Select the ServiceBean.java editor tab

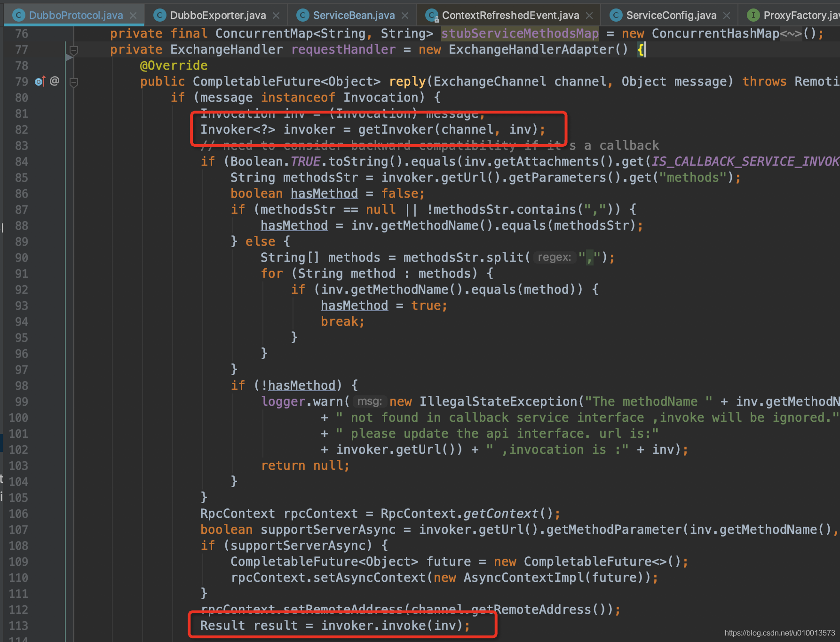coord(354,15)
